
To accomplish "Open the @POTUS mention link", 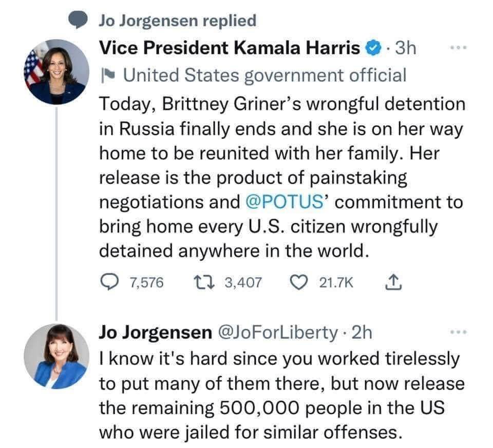I will click(284, 202).
